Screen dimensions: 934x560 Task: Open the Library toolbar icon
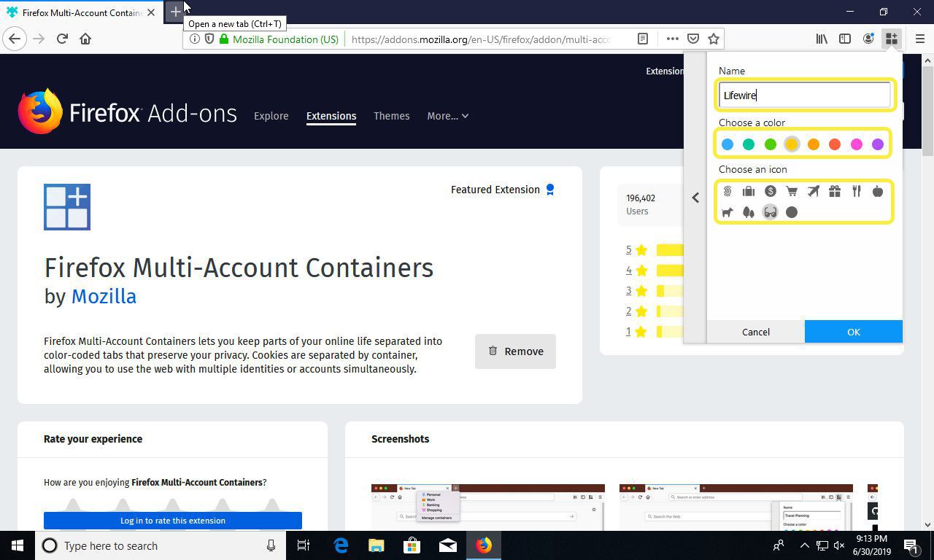click(822, 39)
